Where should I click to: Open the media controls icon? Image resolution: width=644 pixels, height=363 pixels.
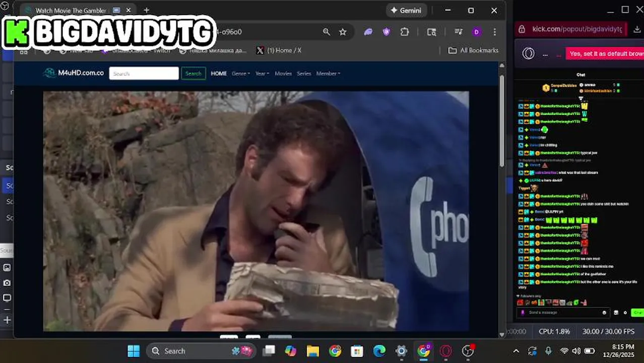(458, 32)
